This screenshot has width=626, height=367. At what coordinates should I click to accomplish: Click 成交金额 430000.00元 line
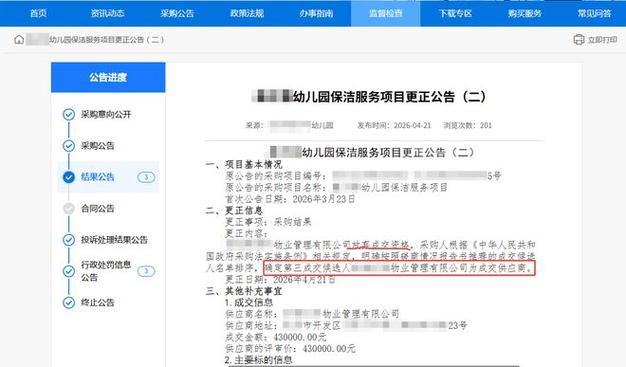(275, 337)
